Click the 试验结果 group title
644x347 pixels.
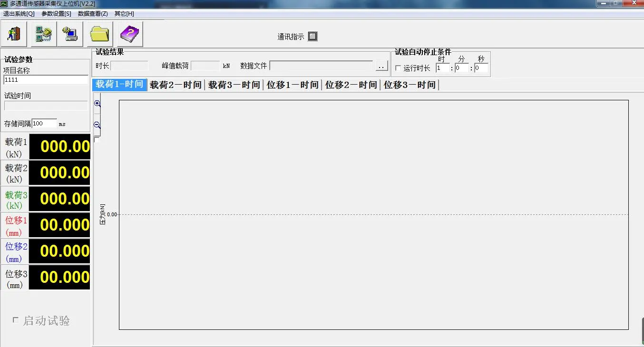coord(110,52)
